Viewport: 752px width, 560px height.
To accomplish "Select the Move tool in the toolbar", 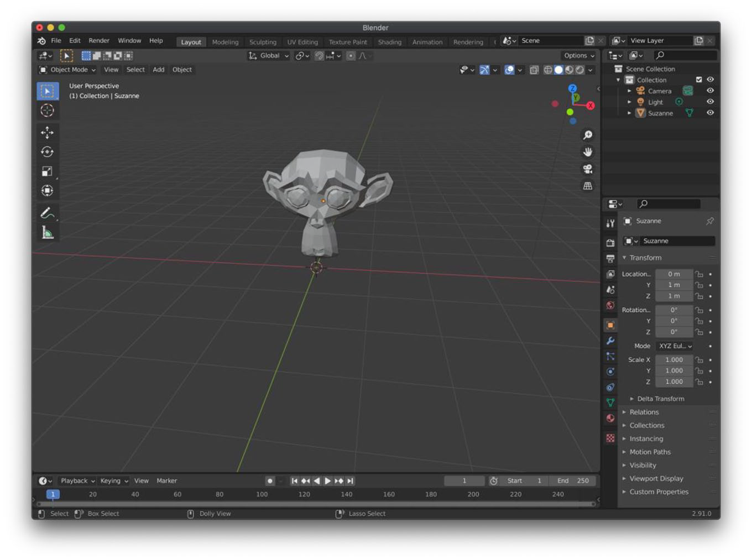I will [47, 132].
